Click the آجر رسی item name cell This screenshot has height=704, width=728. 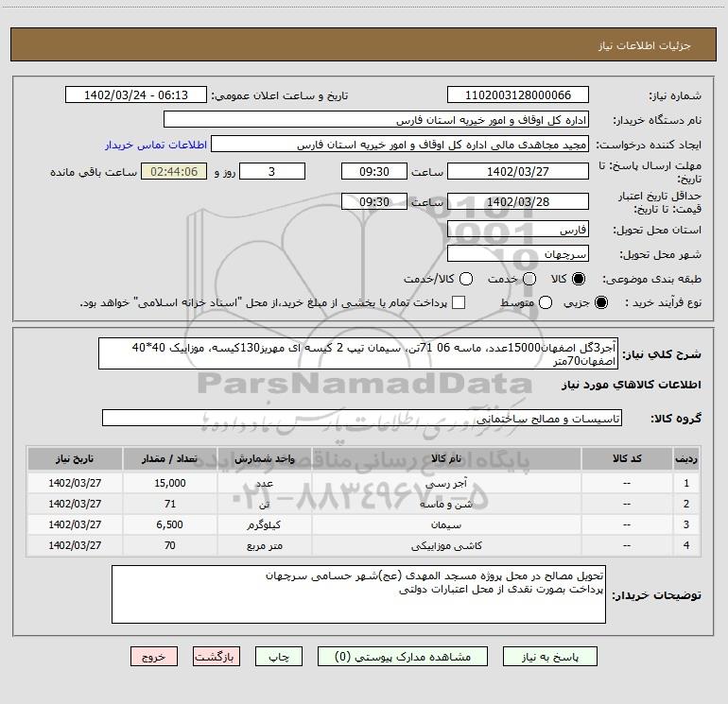click(446, 483)
